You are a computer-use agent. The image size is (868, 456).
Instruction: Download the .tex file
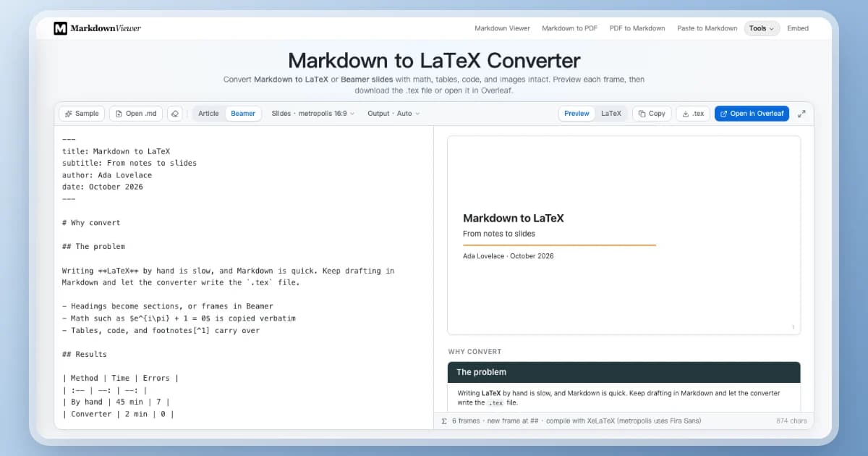click(x=693, y=114)
